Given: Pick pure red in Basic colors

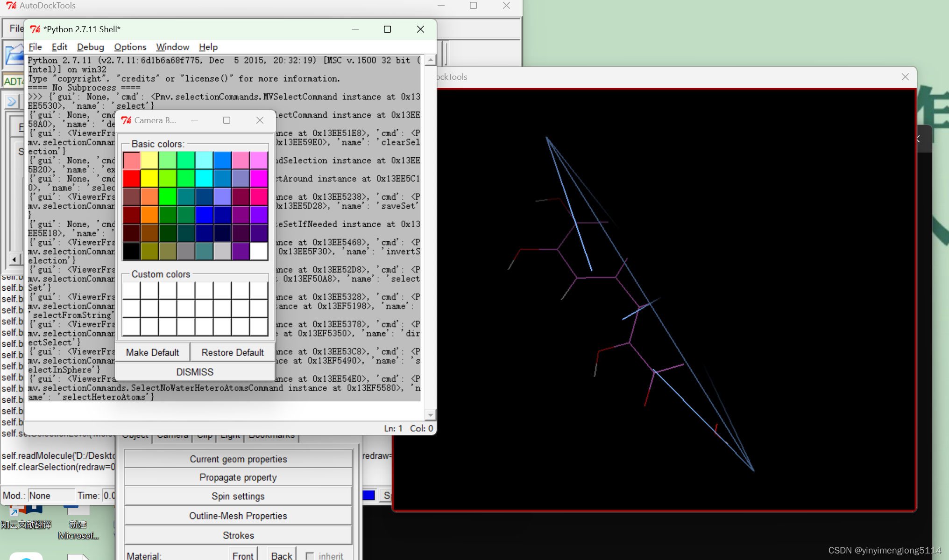Looking at the screenshot, I should click(131, 178).
